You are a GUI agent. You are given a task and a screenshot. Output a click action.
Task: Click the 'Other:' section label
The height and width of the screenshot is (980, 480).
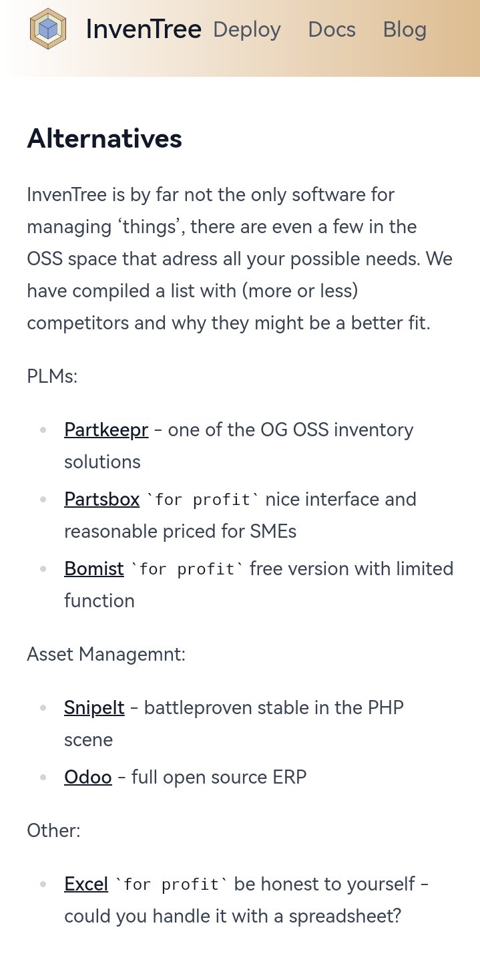click(53, 830)
